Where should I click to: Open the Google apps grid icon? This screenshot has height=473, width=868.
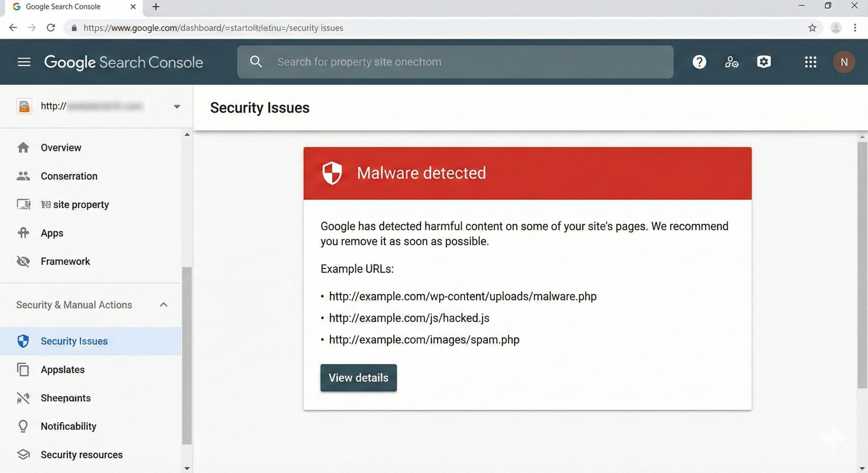tap(811, 62)
